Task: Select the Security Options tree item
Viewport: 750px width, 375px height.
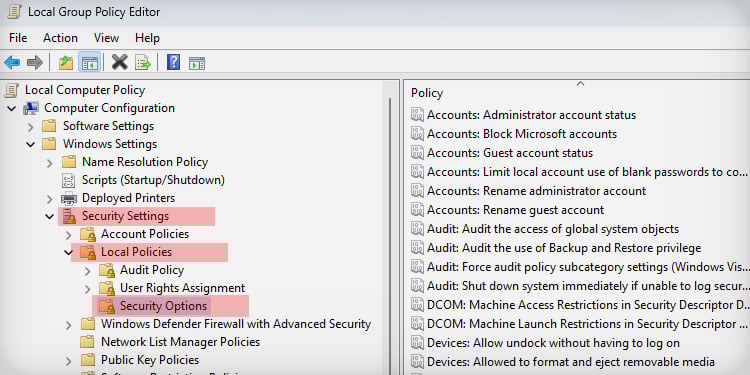Action: [163, 306]
